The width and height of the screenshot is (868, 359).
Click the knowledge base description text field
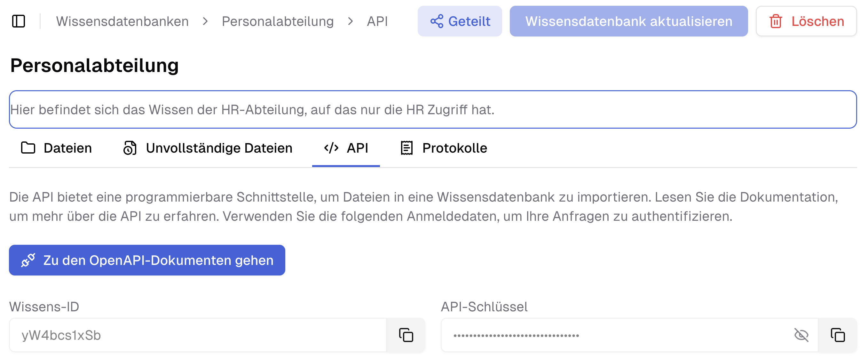434,108
